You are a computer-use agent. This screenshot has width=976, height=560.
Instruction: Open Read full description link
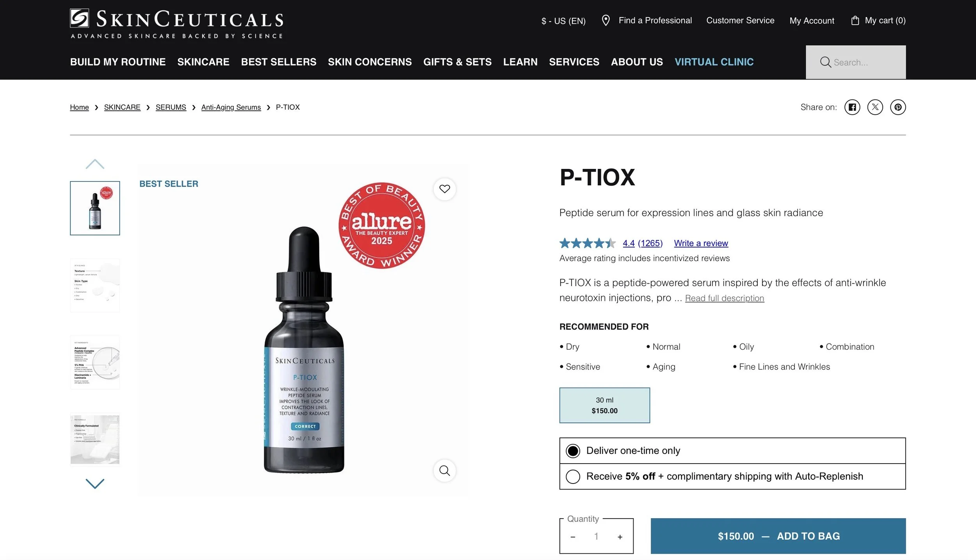(x=724, y=298)
